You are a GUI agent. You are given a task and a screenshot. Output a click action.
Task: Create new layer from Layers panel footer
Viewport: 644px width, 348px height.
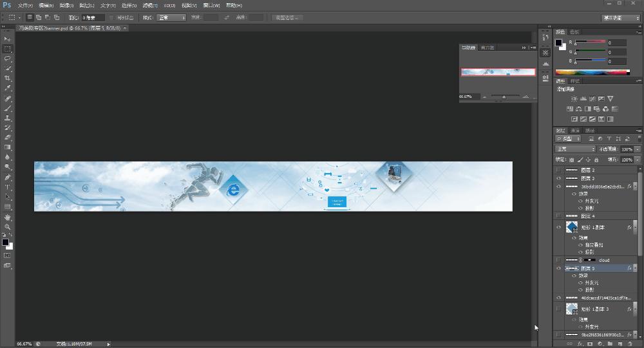[x=620, y=344]
